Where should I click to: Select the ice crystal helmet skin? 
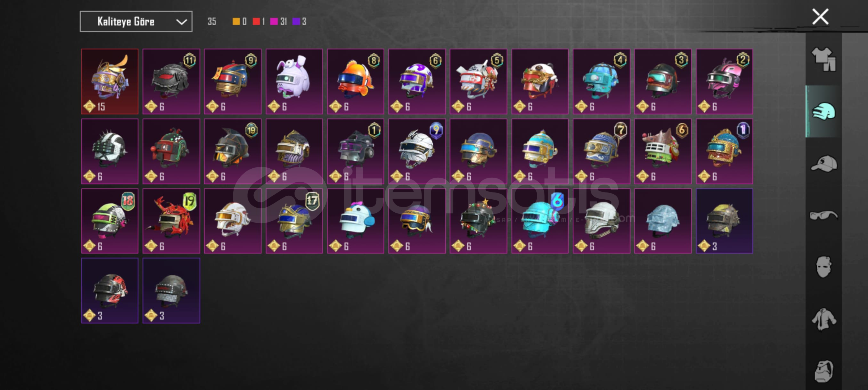pos(663,221)
